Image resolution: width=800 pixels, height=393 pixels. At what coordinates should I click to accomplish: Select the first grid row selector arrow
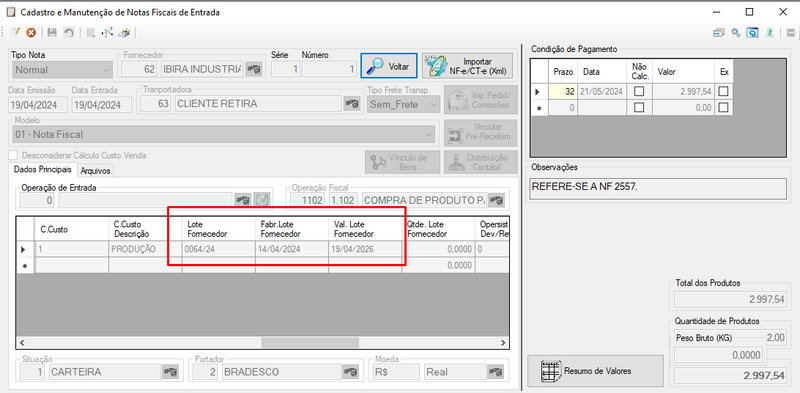(26, 250)
